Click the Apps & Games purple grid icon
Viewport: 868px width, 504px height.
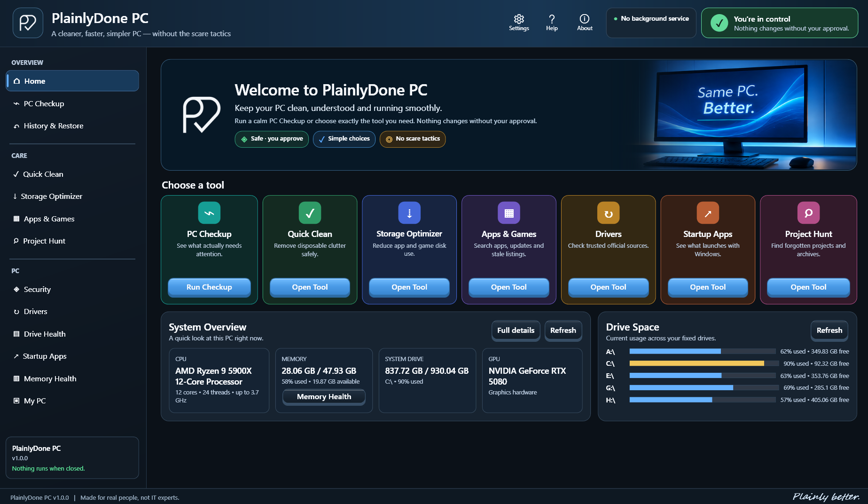click(x=509, y=213)
